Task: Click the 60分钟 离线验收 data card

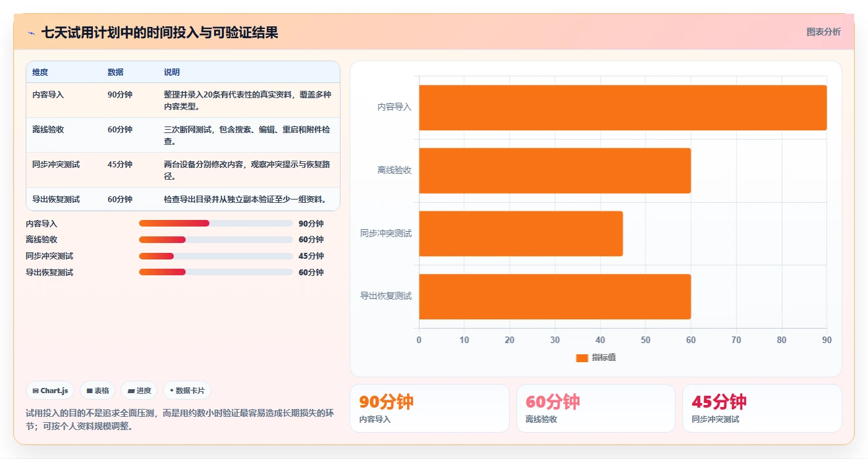Action: [596, 408]
